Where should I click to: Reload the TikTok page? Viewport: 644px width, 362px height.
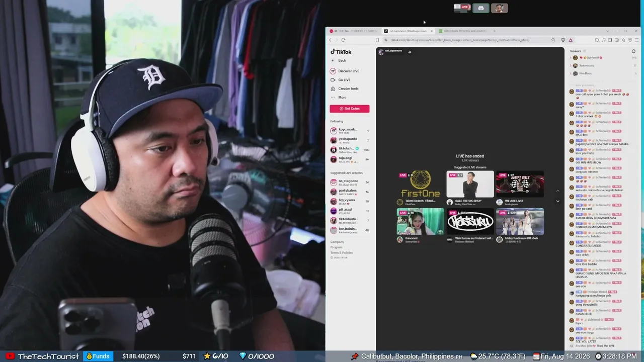[x=343, y=40]
